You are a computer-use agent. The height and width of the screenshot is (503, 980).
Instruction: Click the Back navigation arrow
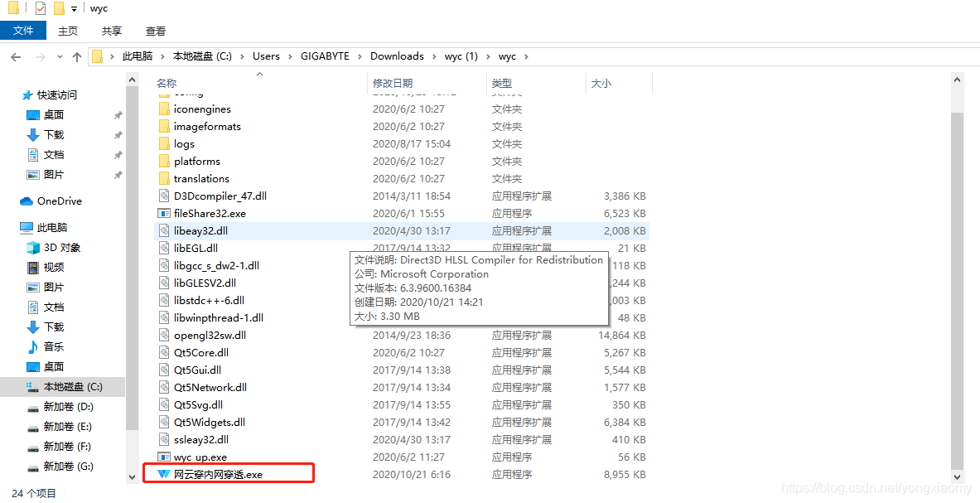17,57
